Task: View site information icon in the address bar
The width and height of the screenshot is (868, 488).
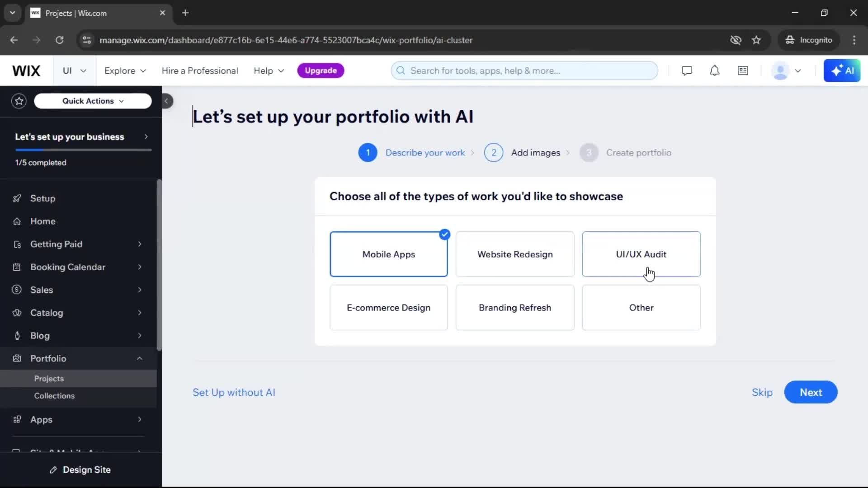Action: [87, 40]
